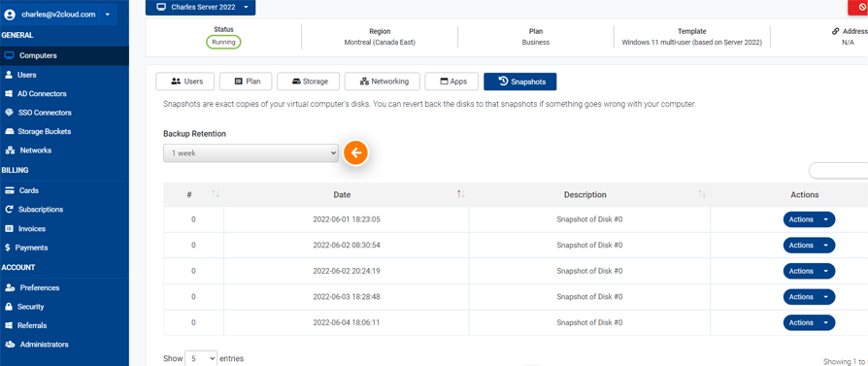Open Actions for 2022-06-04 18:06:11 snapshot

point(809,322)
